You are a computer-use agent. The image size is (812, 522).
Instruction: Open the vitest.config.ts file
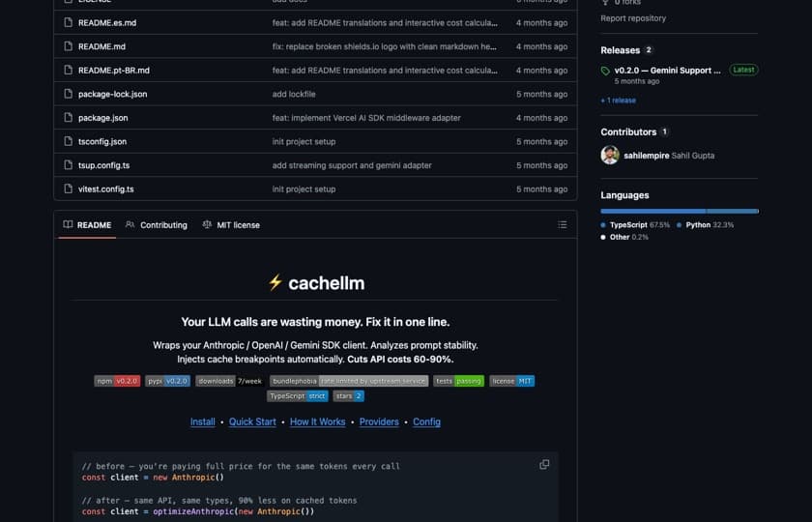tap(106, 189)
